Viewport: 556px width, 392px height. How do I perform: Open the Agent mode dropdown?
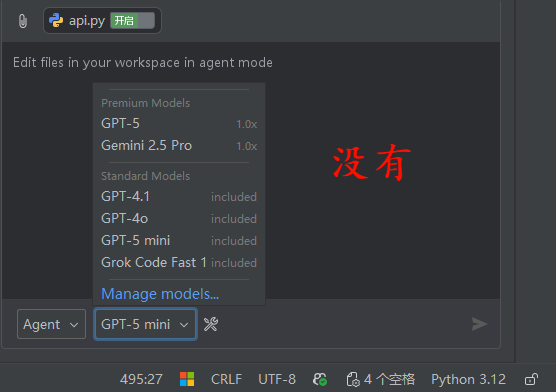pyautogui.click(x=51, y=324)
